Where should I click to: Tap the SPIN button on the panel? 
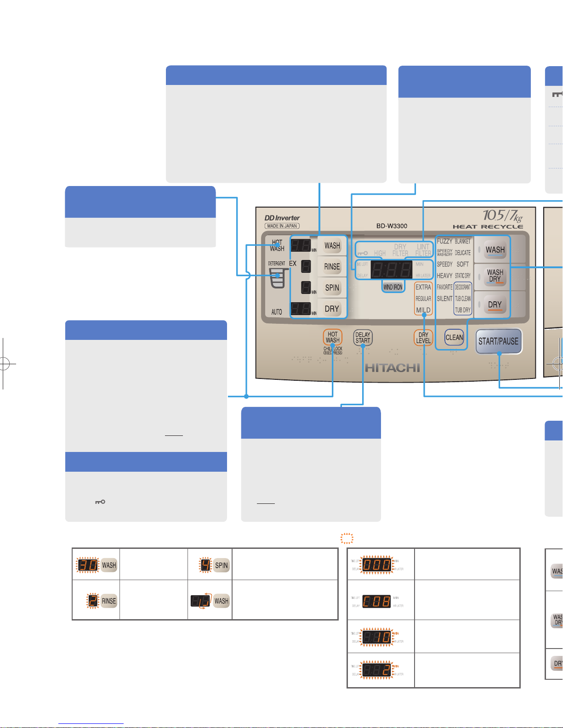(332, 288)
